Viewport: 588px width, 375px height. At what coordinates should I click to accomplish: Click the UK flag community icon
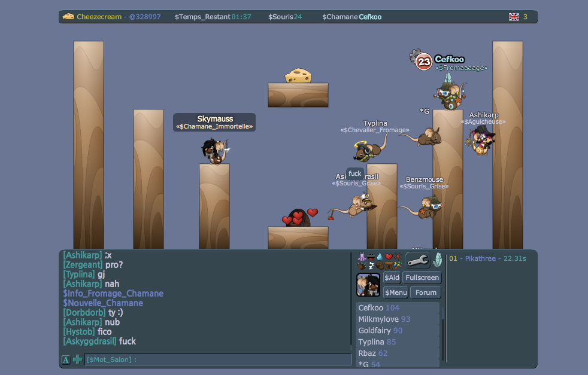point(514,17)
